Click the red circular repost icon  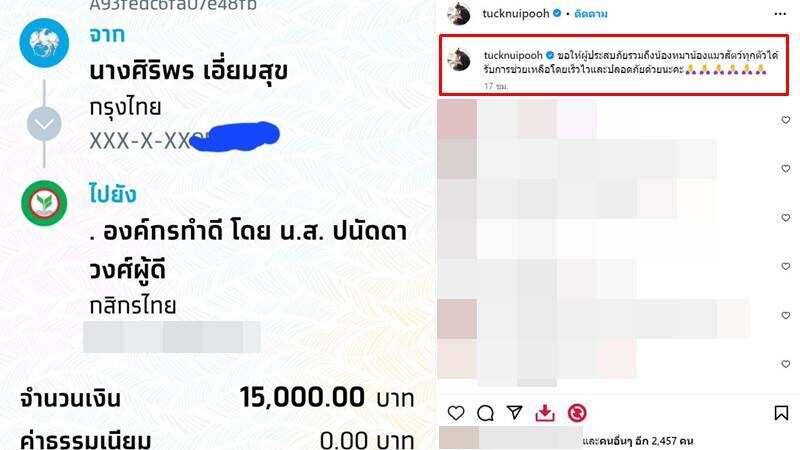(x=577, y=413)
